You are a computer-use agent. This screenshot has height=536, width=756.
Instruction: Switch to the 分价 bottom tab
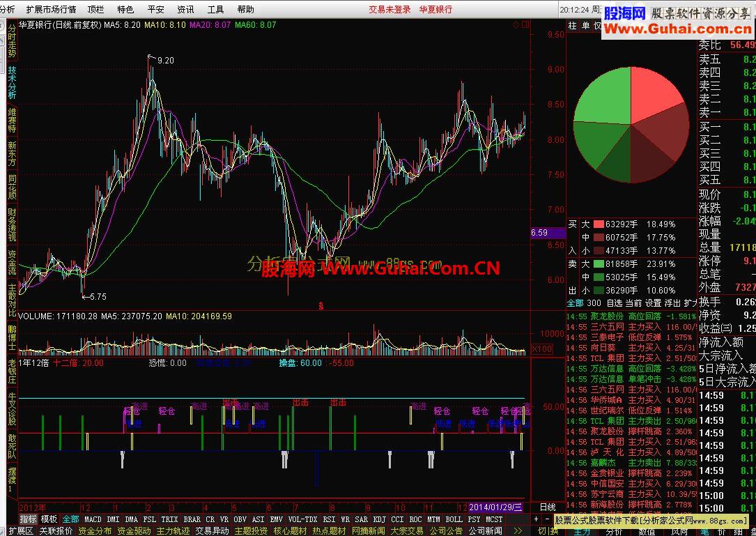click(x=615, y=530)
